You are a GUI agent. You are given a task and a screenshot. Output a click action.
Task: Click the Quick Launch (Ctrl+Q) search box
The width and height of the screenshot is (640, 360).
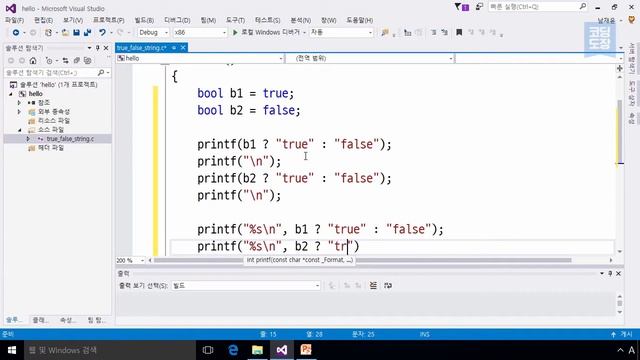pos(537,7)
